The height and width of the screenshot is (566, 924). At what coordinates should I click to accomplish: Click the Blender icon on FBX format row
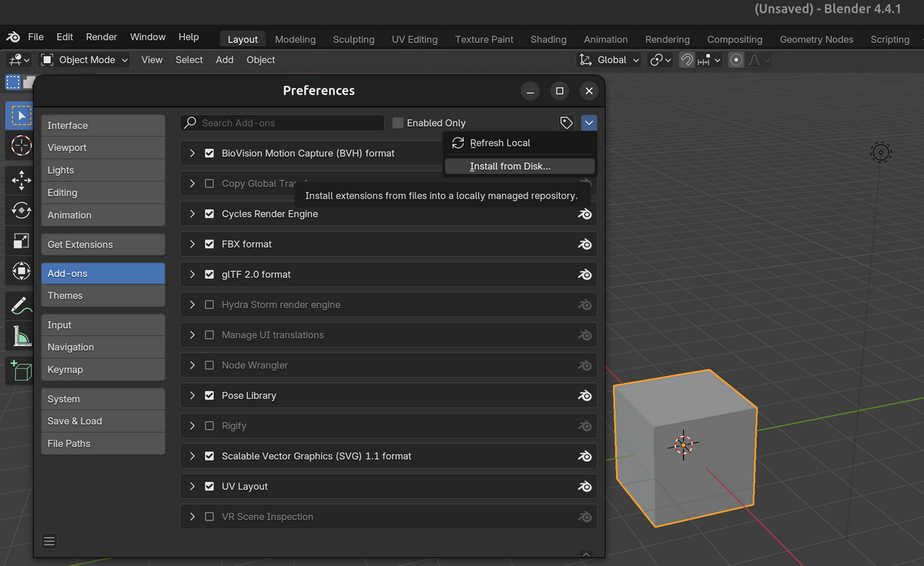coord(584,244)
